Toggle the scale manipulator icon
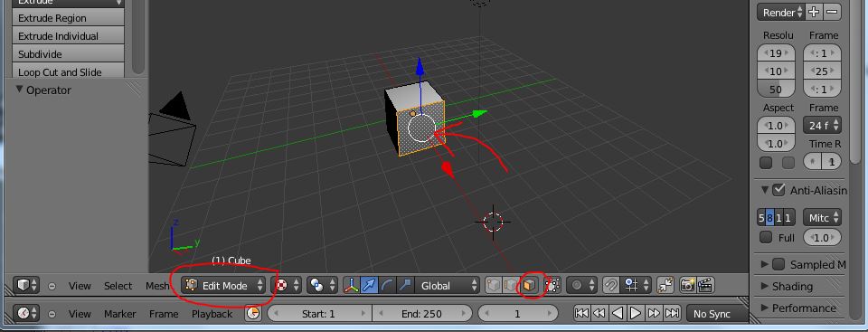 pyautogui.click(x=405, y=286)
